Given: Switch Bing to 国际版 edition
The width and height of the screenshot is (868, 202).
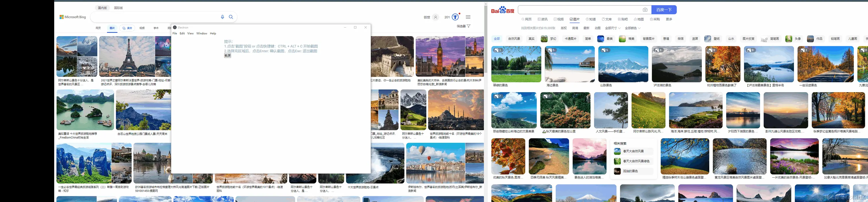Looking at the screenshot, I should point(118,8).
